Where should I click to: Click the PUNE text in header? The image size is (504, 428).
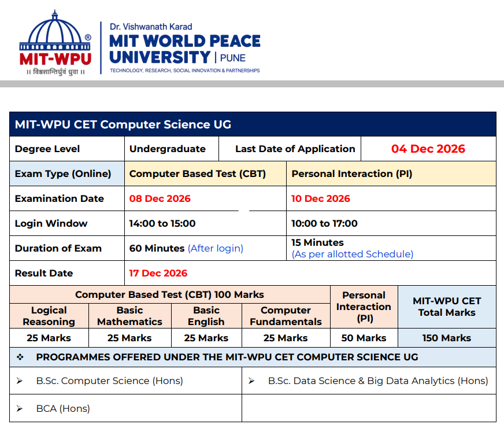[x=233, y=58]
